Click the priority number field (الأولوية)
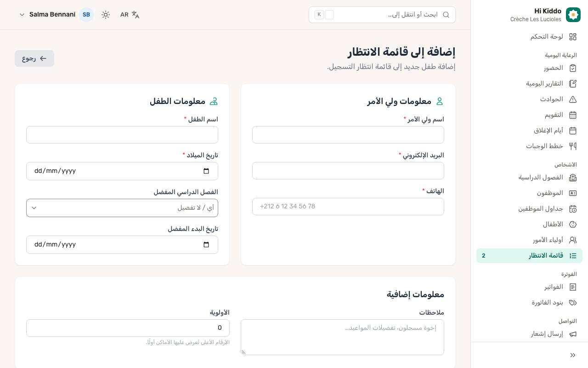The width and height of the screenshot is (588, 368). (128, 328)
